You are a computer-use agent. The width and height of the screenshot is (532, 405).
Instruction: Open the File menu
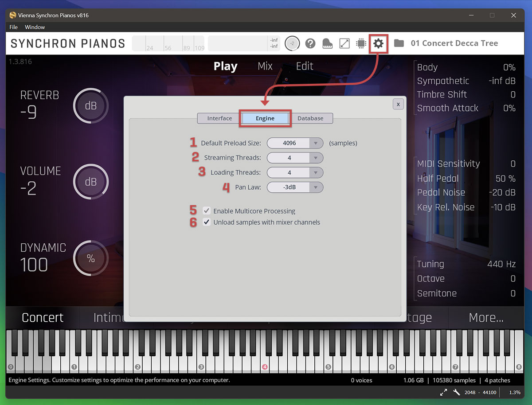coord(14,27)
